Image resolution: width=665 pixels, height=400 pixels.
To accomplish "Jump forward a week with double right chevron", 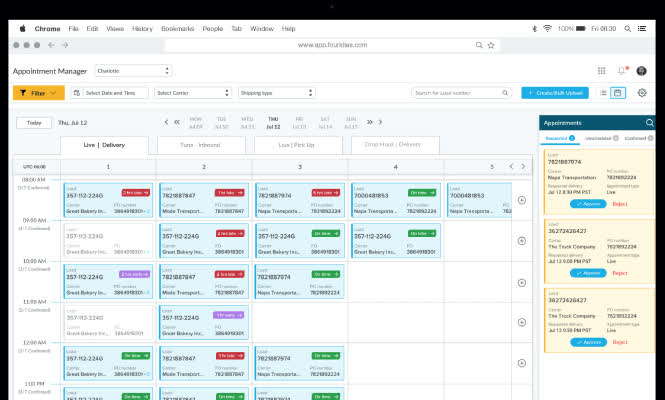I will [370, 122].
